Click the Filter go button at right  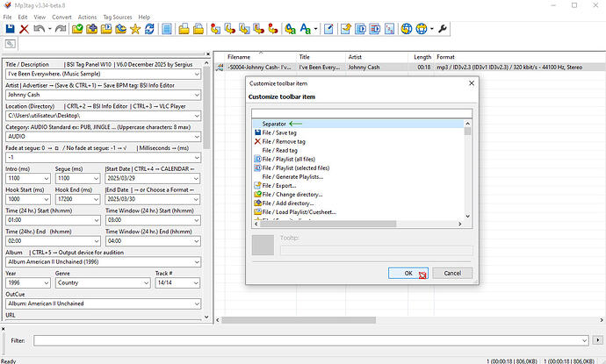598,340
